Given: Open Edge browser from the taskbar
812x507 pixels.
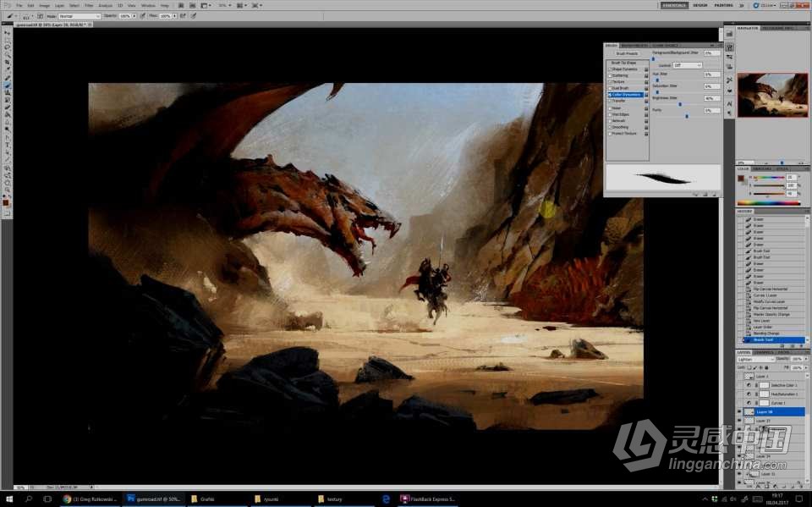Looking at the screenshot, I should (x=386, y=499).
